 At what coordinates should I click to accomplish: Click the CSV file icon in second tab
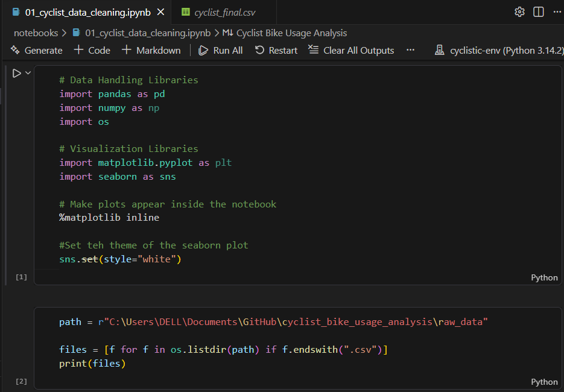(x=186, y=12)
